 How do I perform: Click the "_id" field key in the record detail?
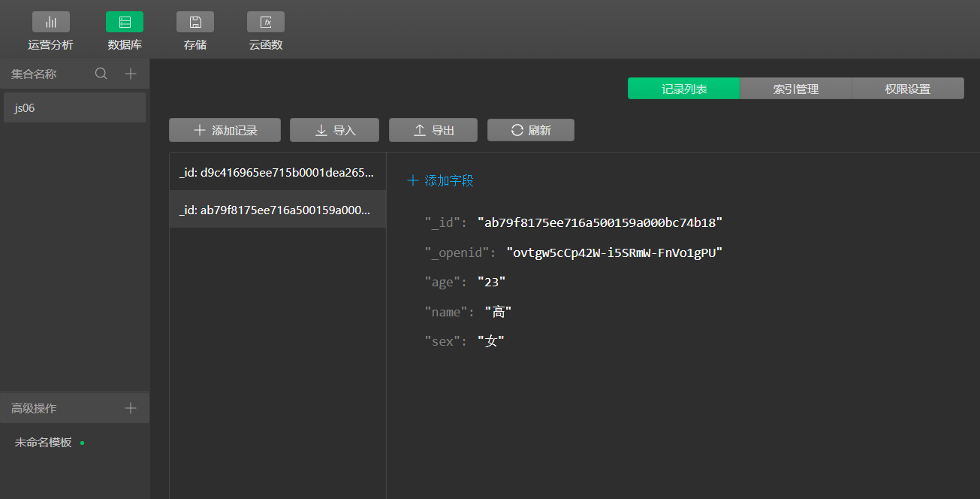tap(442, 222)
